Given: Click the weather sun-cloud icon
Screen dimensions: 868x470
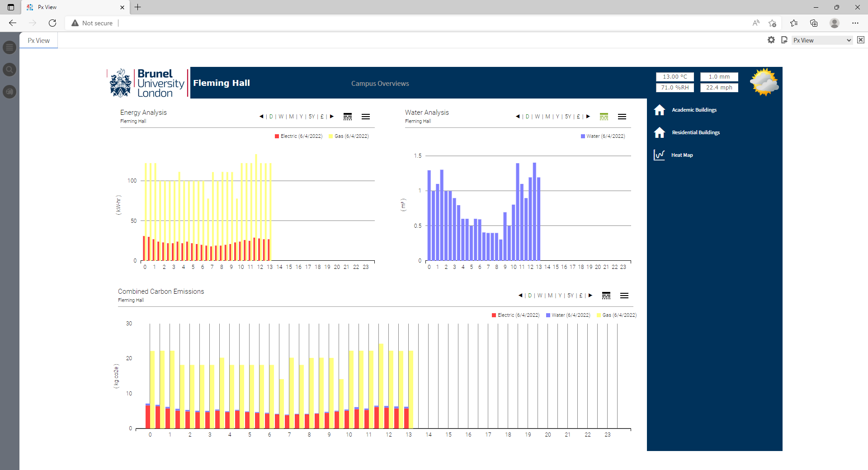Looking at the screenshot, I should click(764, 82).
